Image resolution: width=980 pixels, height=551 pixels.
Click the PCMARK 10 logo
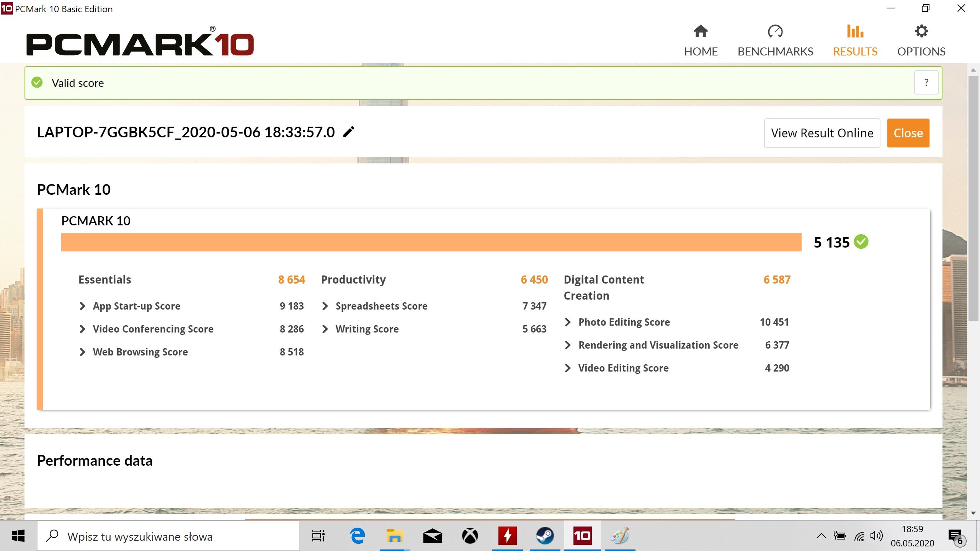(x=140, y=41)
